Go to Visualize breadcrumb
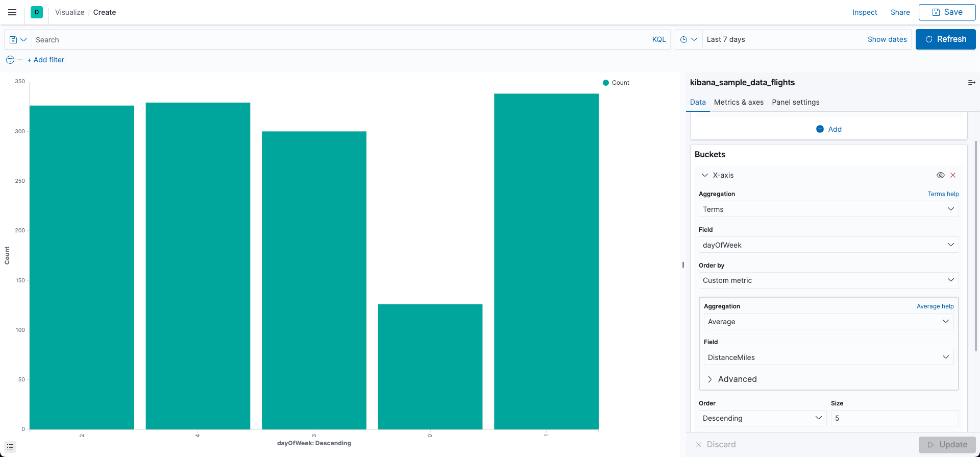Image resolution: width=980 pixels, height=457 pixels. [70, 12]
